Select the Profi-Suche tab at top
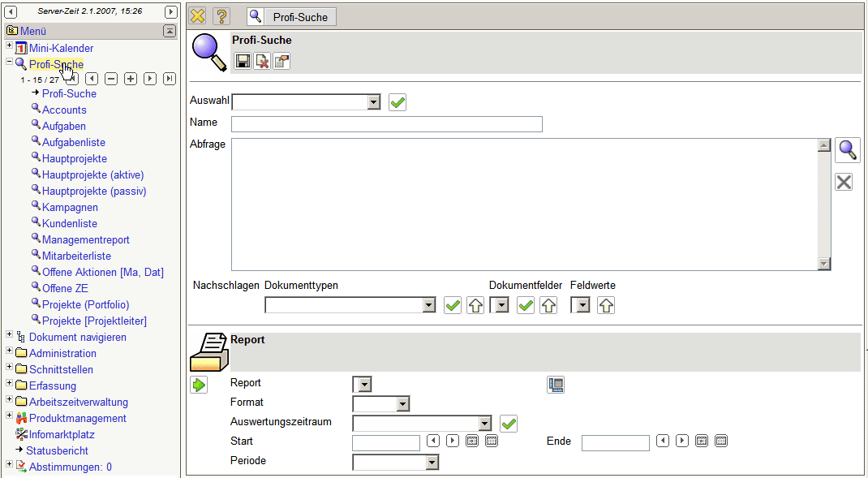Image resolution: width=868 pixels, height=478 pixels. click(x=291, y=16)
